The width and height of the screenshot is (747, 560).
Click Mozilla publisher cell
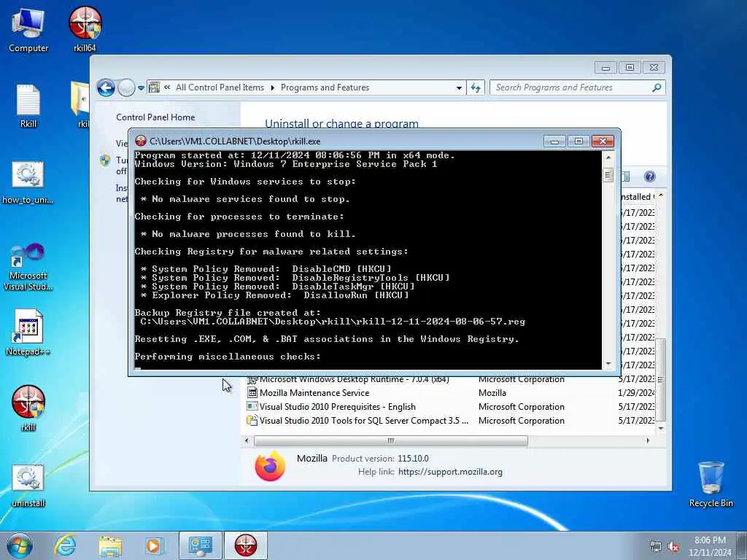click(492, 393)
